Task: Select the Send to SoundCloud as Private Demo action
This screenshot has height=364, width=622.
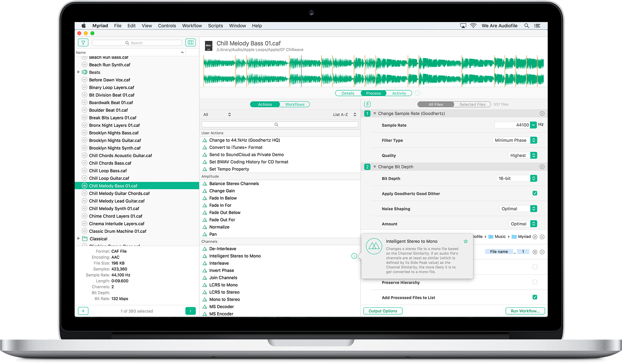Action: point(280,155)
